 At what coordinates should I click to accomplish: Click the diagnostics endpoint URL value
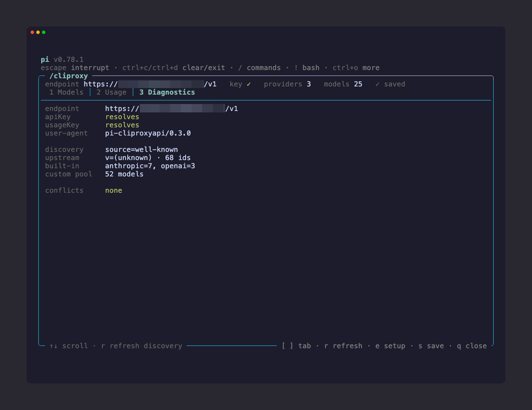tap(171, 109)
